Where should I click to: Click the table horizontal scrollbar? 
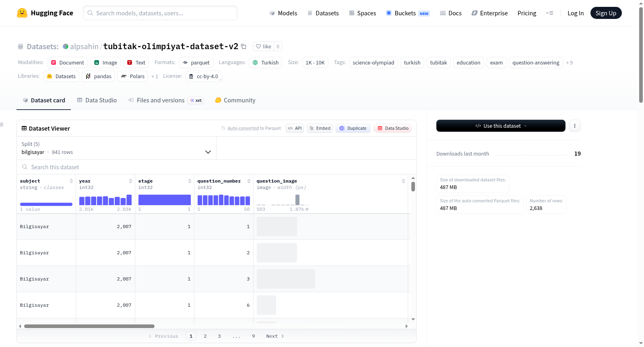pos(89,326)
